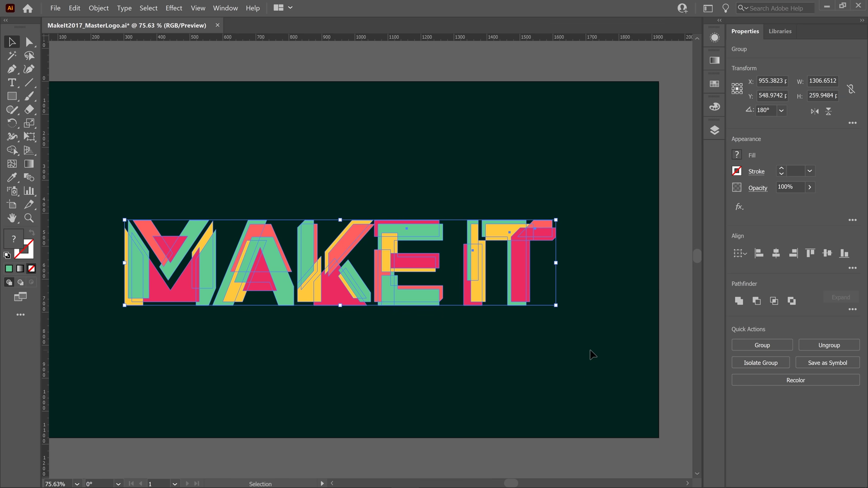Expand the rotation angle dropdown

coord(781,110)
